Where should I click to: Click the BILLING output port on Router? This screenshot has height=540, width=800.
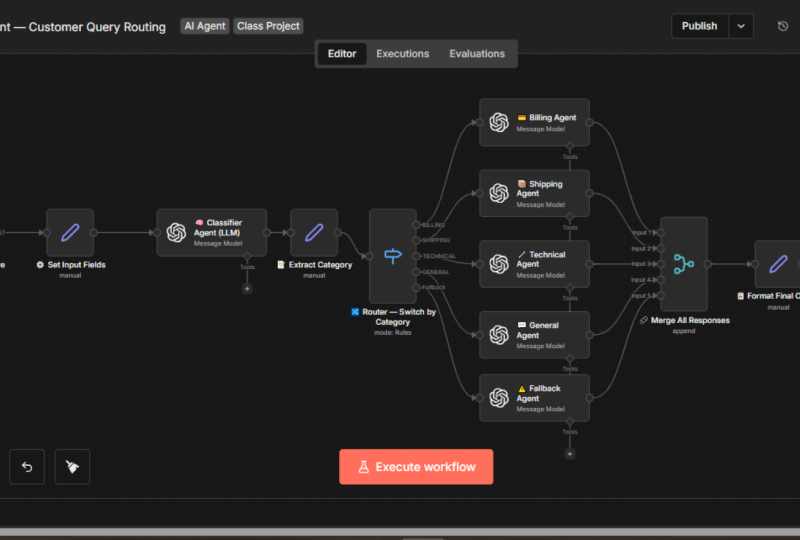pos(416,225)
